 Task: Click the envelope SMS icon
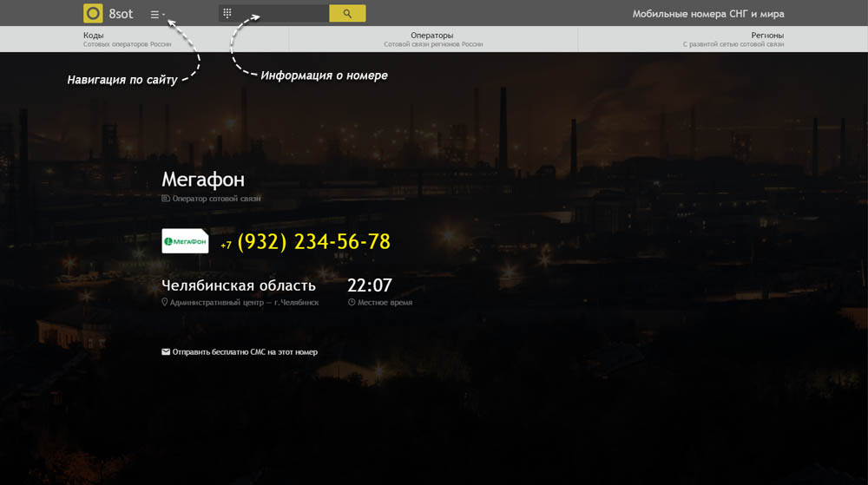coord(166,351)
